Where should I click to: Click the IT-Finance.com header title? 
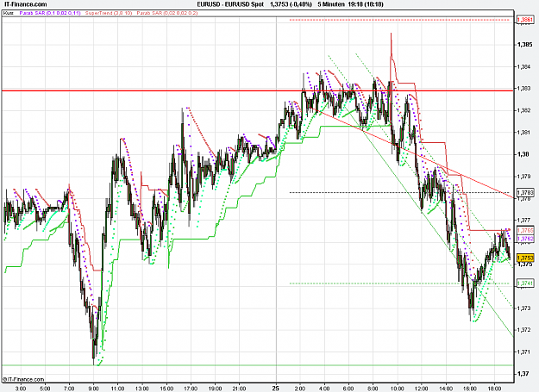25,4
